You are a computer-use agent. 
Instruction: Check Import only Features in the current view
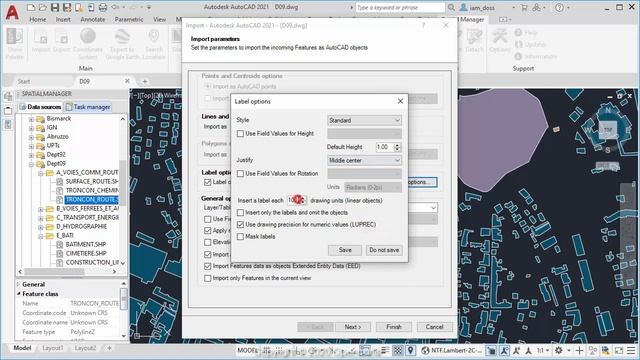pyautogui.click(x=207, y=278)
